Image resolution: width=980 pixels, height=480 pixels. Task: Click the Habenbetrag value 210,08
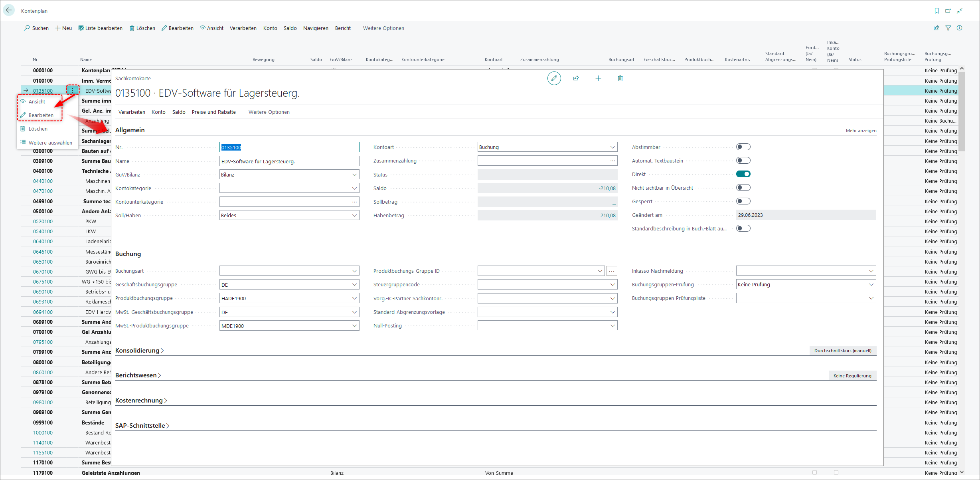pyautogui.click(x=608, y=216)
